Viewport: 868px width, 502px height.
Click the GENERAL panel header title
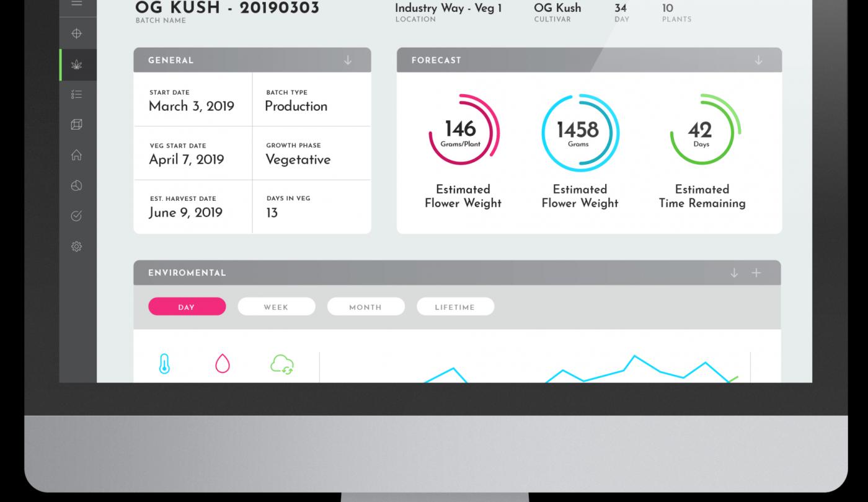pyautogui.click(x=170, y=60)
